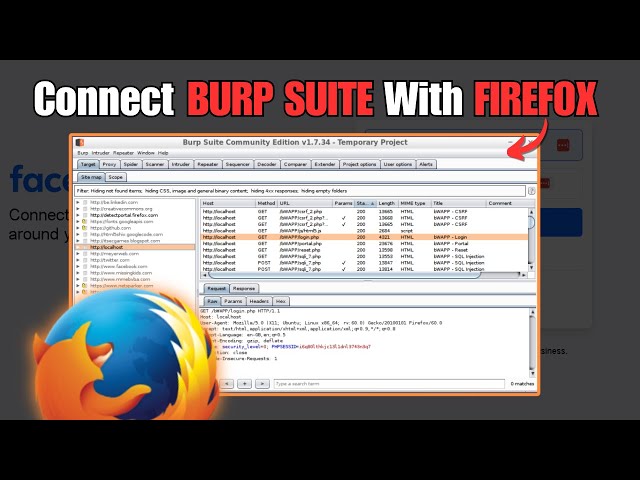Screen dimensions: 640x480
Task: Expand the be.linkedin.com tree node
Action: pos(78,202)
